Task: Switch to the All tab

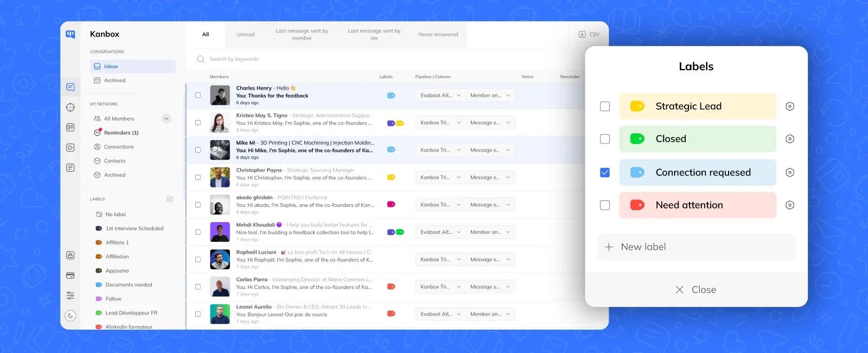Action: click(206, 34)
